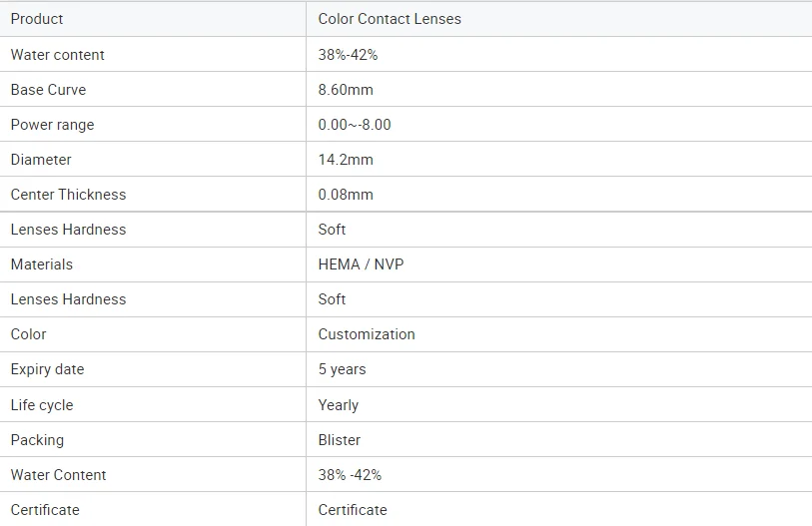Click the Product header cell

153,19
